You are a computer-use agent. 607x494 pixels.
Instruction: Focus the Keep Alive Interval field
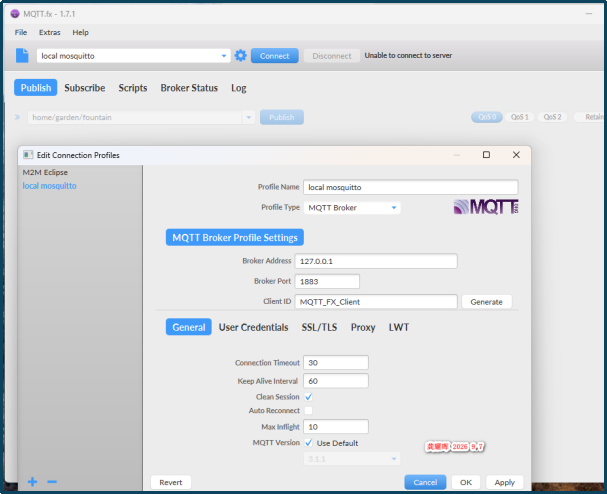(336, 381)
